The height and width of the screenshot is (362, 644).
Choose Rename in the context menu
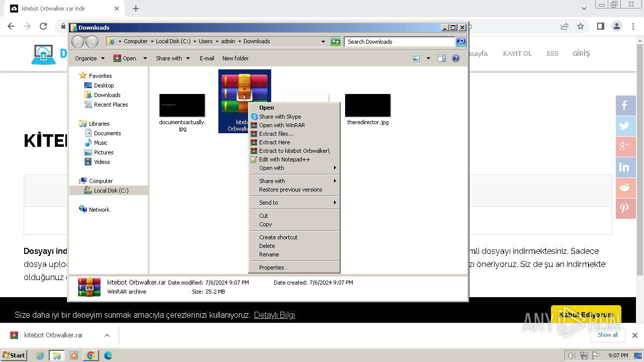point(295,254)
